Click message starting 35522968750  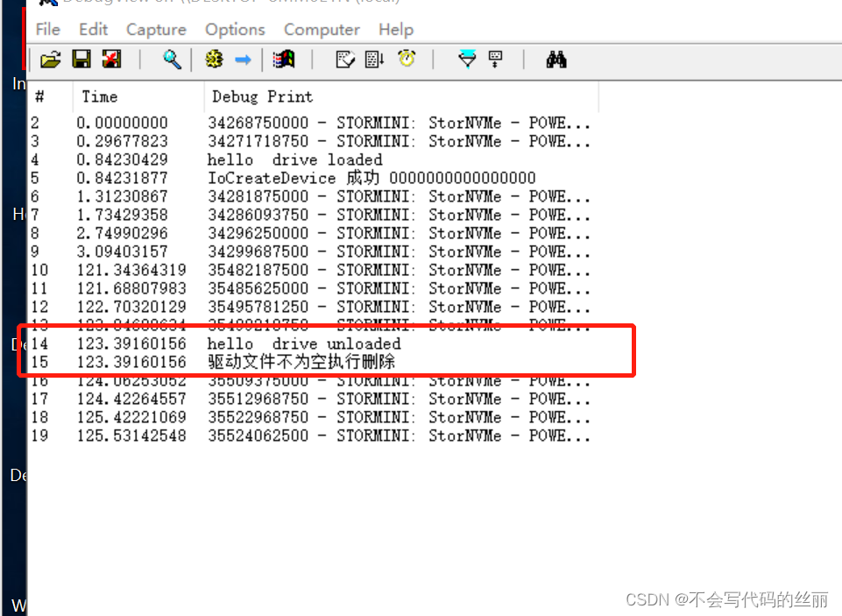[399, 417]
